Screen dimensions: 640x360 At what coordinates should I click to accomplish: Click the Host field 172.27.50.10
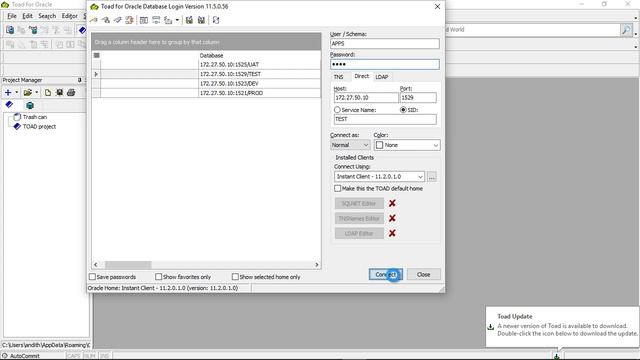(x=366, y=98)
